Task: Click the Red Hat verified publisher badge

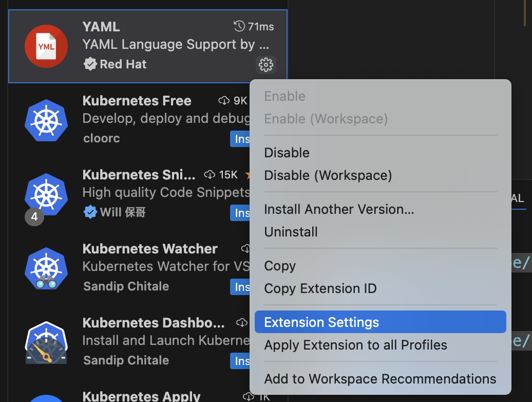Action: tap(90, 64)
